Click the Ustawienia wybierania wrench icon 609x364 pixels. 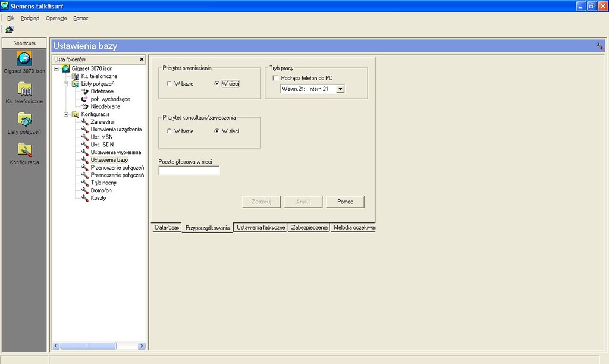point(84,152)
